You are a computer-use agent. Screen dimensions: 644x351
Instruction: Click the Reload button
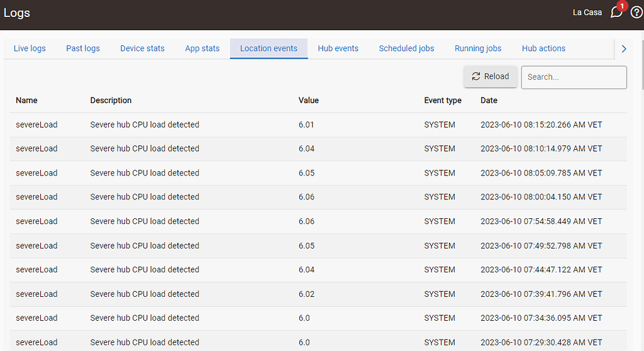coord(491,77)
